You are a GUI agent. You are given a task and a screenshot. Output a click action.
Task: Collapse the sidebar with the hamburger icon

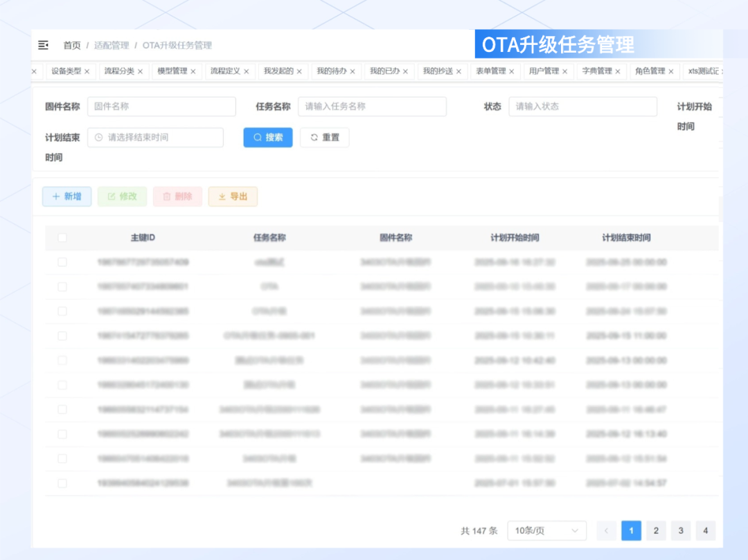click(x=43, y=46)
